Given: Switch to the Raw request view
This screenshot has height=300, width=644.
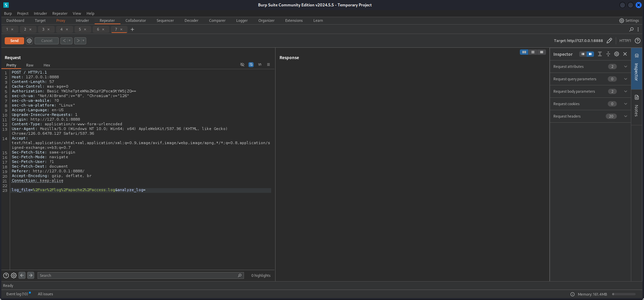Looking at the screenshot, I should (x=30, y=65).
